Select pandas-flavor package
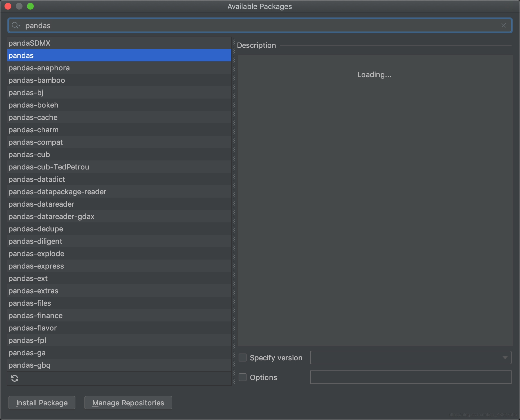Screen dimensions: 520x420 point(119,328)
